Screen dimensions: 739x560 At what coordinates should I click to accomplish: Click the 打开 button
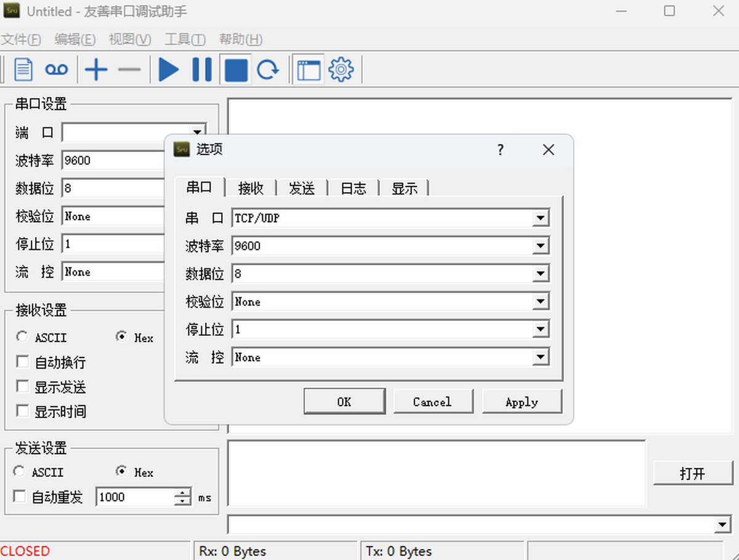pos(692,473)
